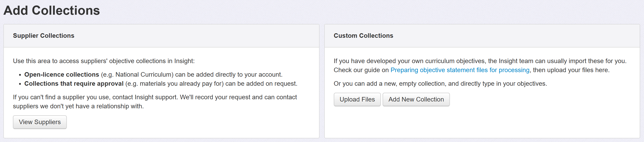Click the Add Collections page heading
This screenshot has width=644, height=142.
(x=52, y=10)
